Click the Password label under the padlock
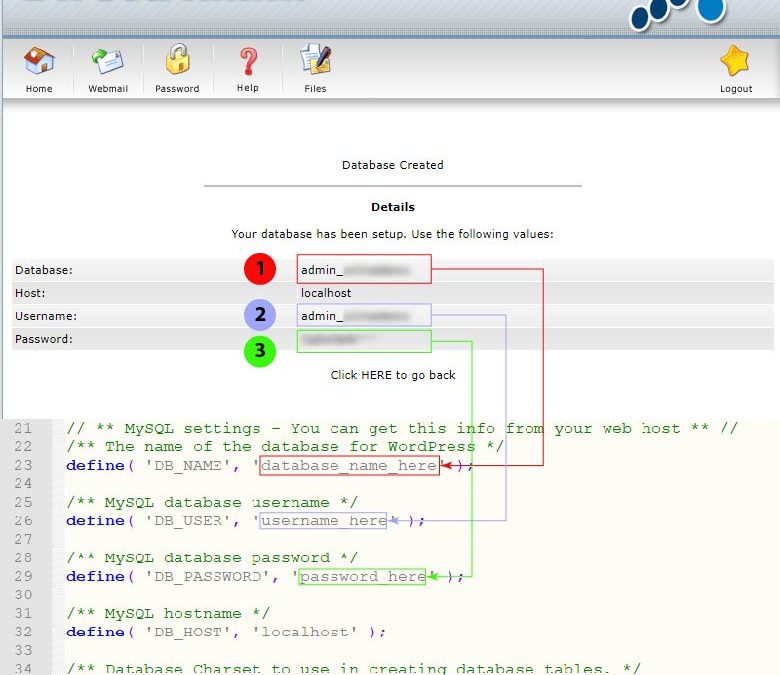This screenshot has width=780, height=675. coord(177,89)
